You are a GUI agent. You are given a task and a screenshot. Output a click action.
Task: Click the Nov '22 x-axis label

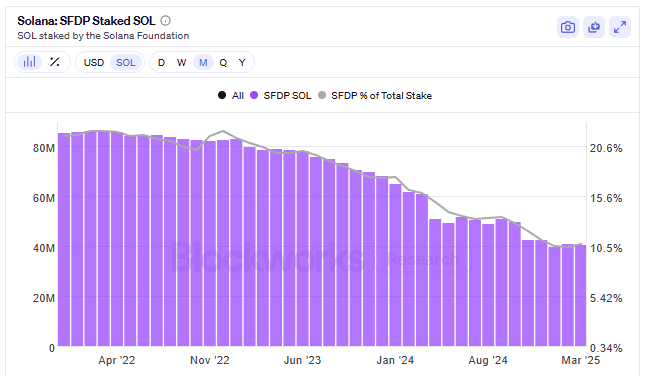[210, 360]
